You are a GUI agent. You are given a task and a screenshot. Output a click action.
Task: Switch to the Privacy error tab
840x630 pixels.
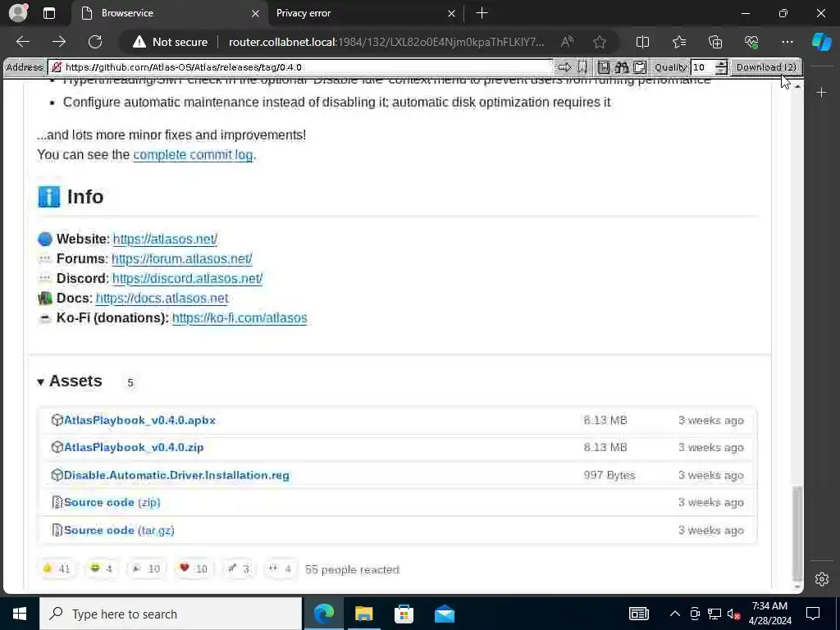click(363, 13)
